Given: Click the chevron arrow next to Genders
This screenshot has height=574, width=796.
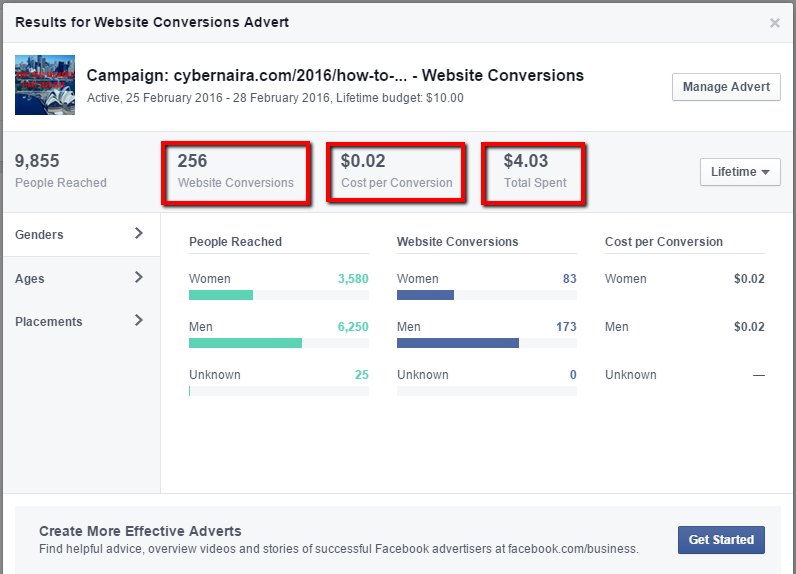Looking at the screenshot, I should click(138, 234).
